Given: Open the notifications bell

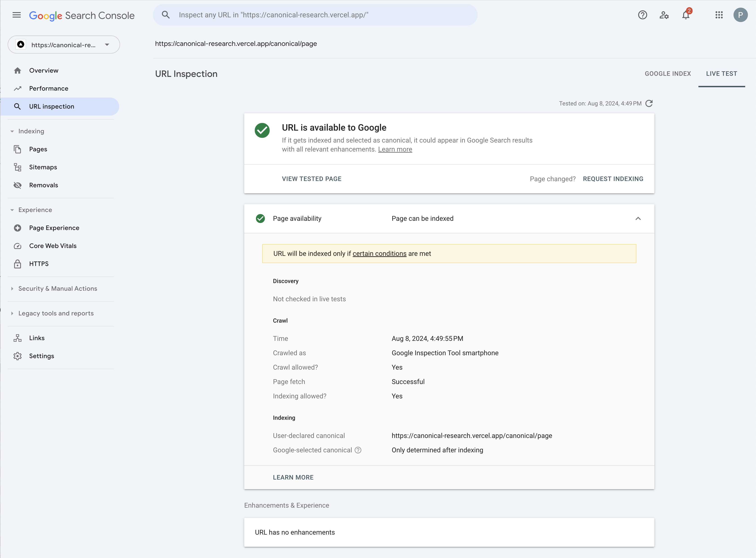Looking at the screenshot, I should pyautogui.click(x=685, y=15).
